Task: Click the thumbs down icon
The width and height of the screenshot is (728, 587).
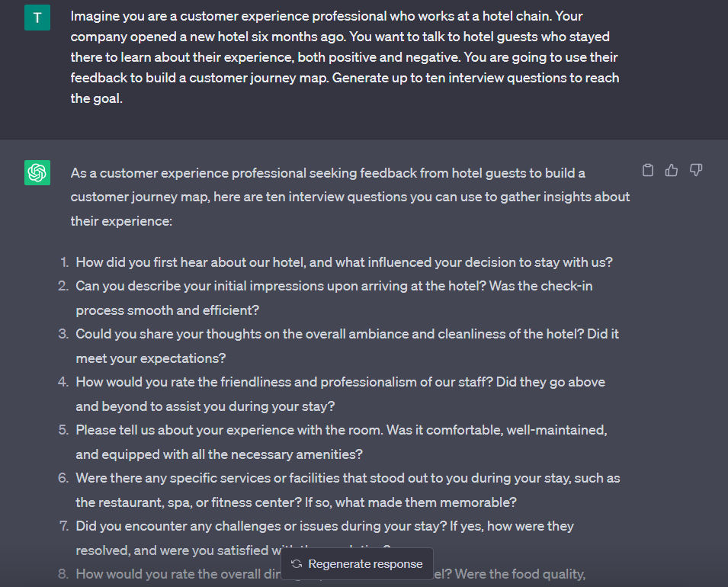Action: point(696,171)
